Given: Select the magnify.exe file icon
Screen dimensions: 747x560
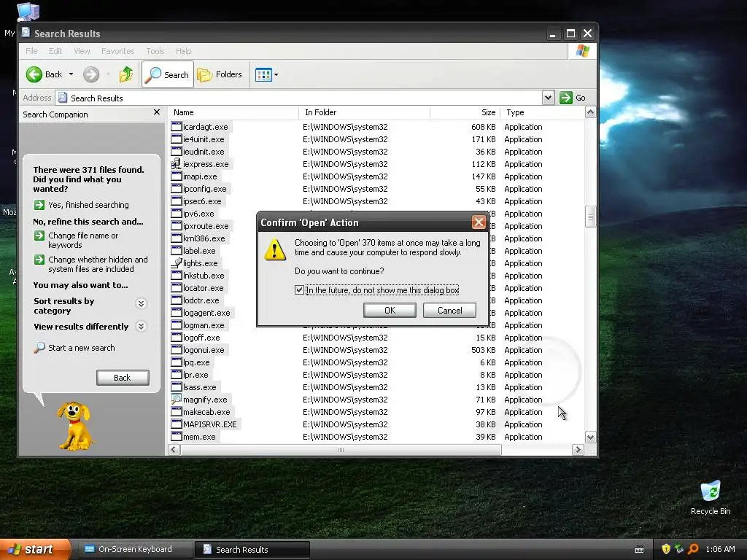Looking at the screenshot, I should (x=177, y=399).
